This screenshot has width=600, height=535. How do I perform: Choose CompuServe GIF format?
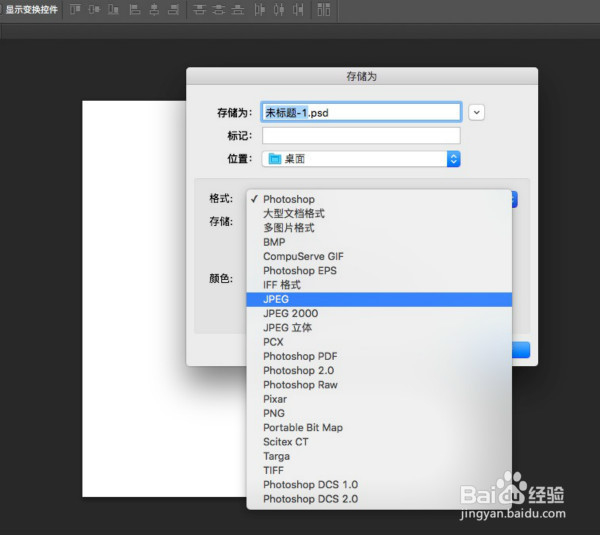click(379, 256)
